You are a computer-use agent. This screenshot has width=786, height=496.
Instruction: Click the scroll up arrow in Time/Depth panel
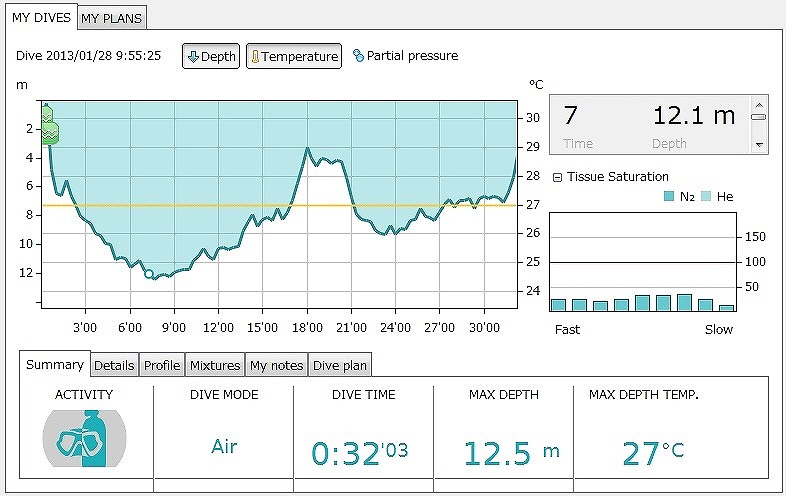click(759, 103)
